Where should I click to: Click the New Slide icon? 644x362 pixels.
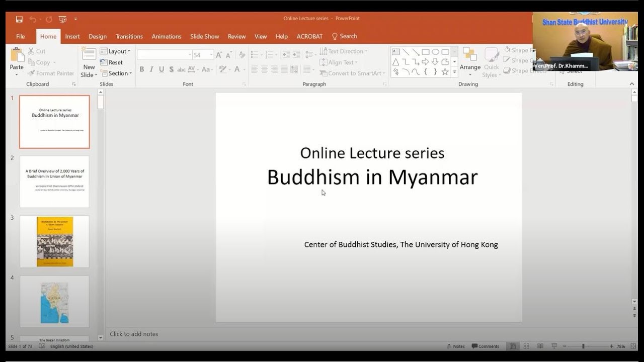click(89, 54)
